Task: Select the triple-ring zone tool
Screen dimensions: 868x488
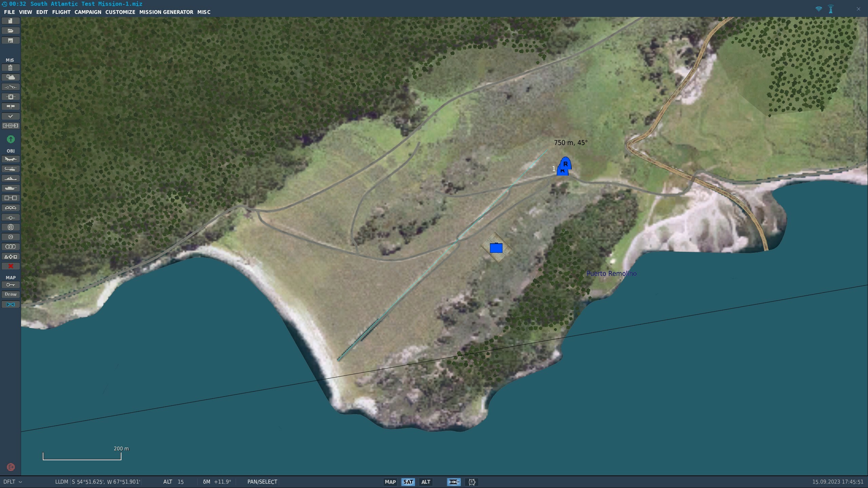Action: click(11, 247)
